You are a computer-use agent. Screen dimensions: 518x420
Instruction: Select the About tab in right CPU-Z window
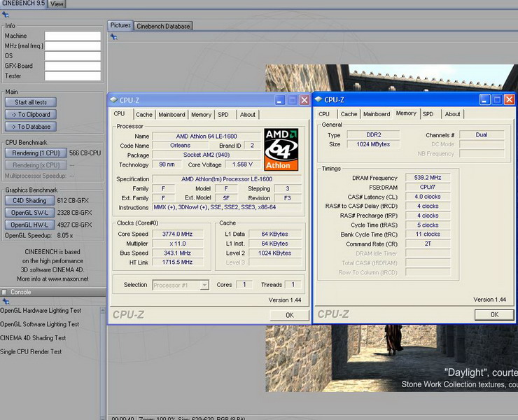453,114
